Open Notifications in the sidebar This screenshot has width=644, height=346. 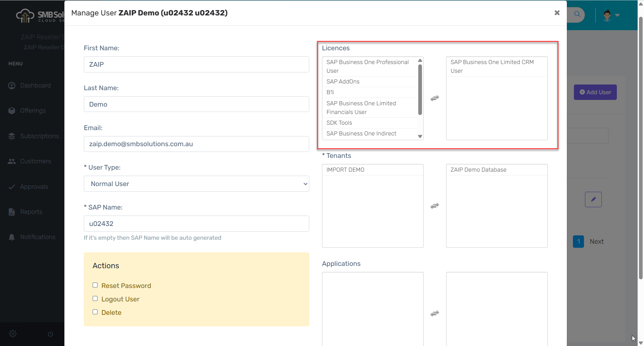tap(32, 237)
